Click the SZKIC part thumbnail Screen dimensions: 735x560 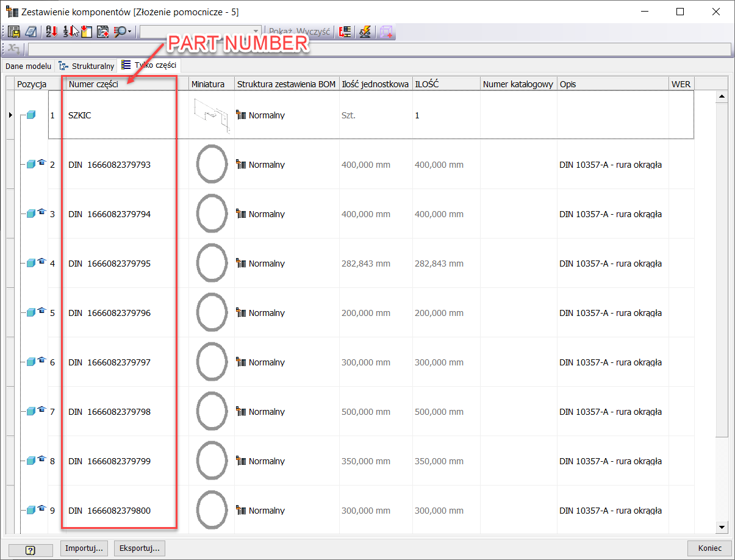coord(212,115)
